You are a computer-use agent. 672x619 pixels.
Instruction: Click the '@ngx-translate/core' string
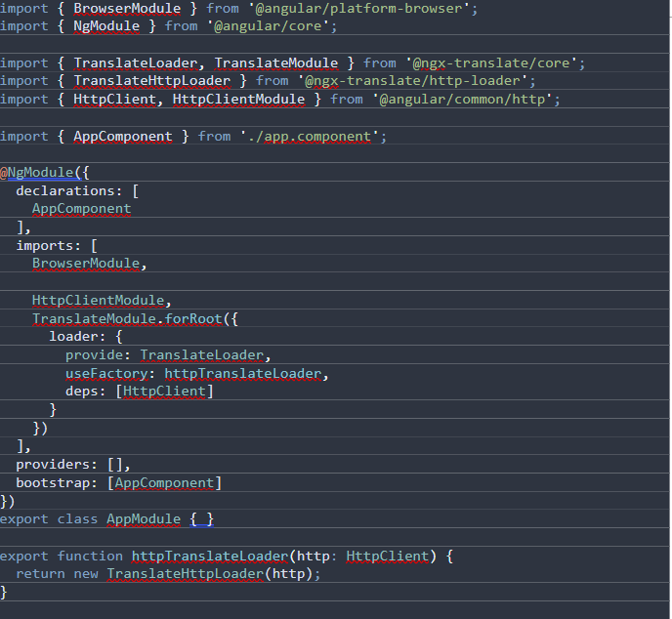[x=491, y=62]
